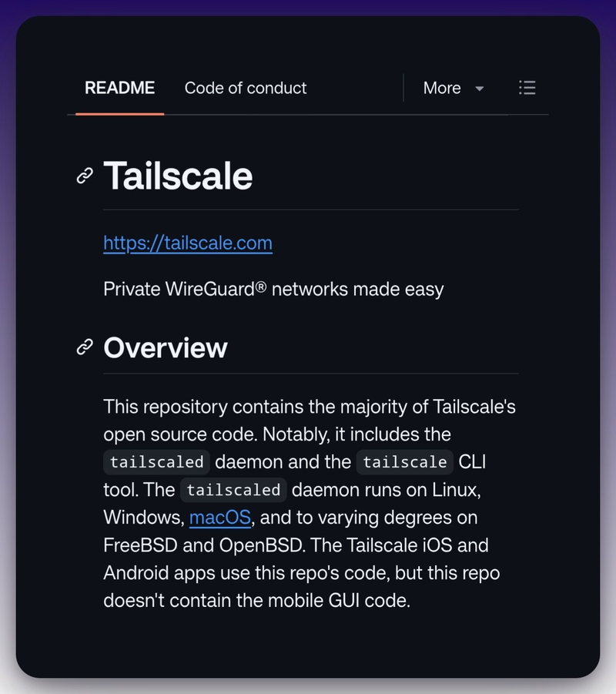This screenshot has width=616, height=694.
Task: Follow the macOS hyperlink
Action: [220, 518]
